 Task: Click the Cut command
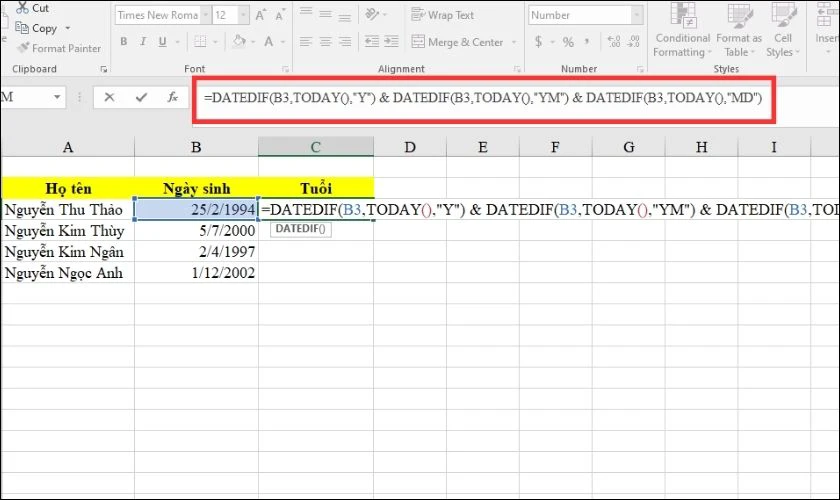(x=33, y=8)
